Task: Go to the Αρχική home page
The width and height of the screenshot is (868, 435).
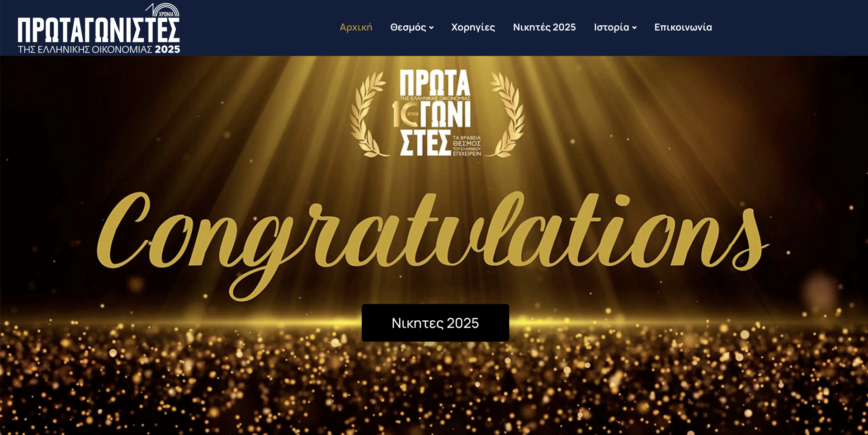Action: 356,28
